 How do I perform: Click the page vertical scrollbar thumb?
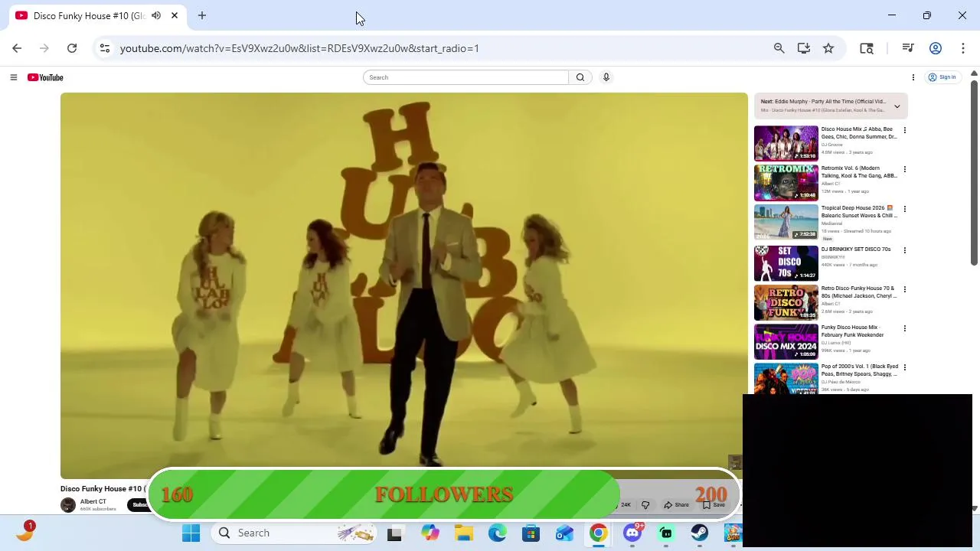click(974, 172)
